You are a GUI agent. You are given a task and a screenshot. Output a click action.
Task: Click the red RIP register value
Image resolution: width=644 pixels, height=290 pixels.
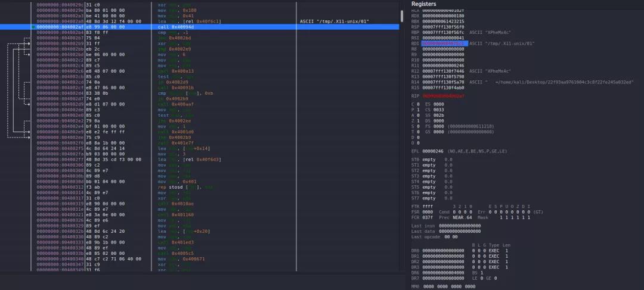[444, 95]
